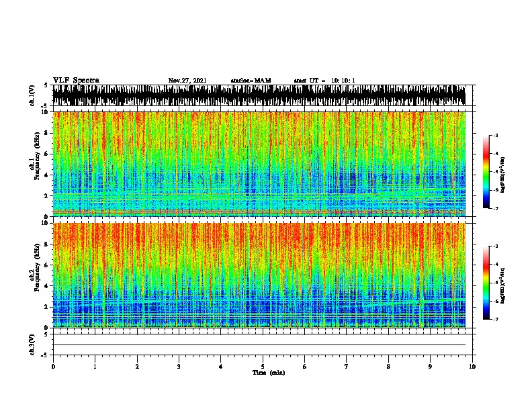Select the ch.1 "Frequency (kHz)" axis label
Image resolution: width=532 pixels, height=411 pixels.
tap(37, 156)
